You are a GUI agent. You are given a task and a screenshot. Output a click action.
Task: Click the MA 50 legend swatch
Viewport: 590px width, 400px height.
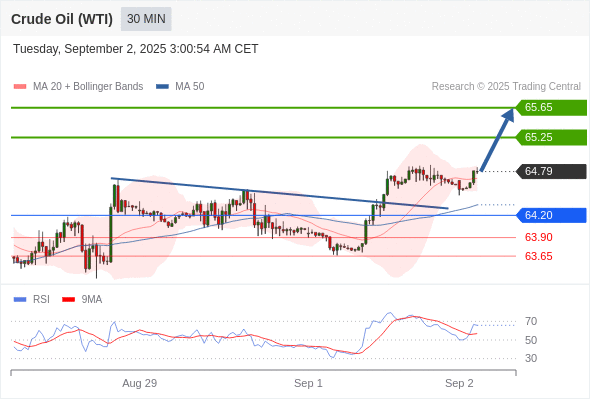click(162, 87)
